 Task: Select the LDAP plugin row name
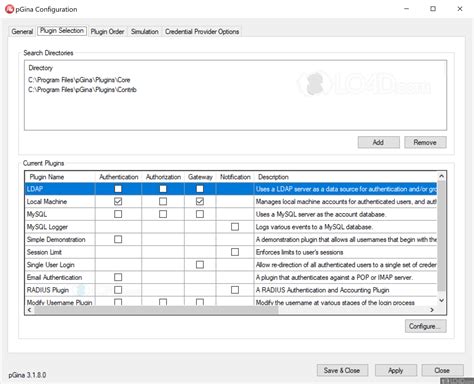pyautogui.click(x=35, y=189)
